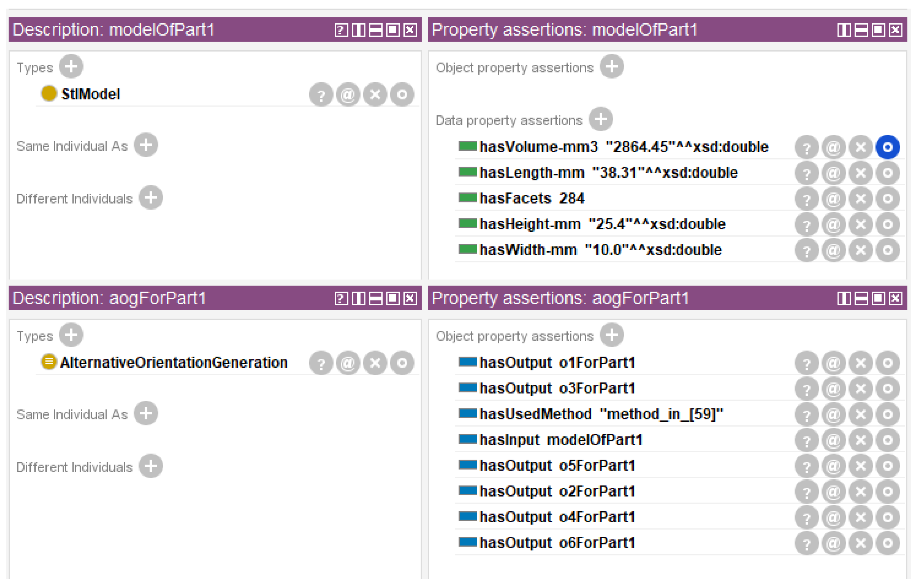919x588 pixels.
Task: Split the Description: modelOfPart1 panel vertically
Action: [x=358, y=30]
